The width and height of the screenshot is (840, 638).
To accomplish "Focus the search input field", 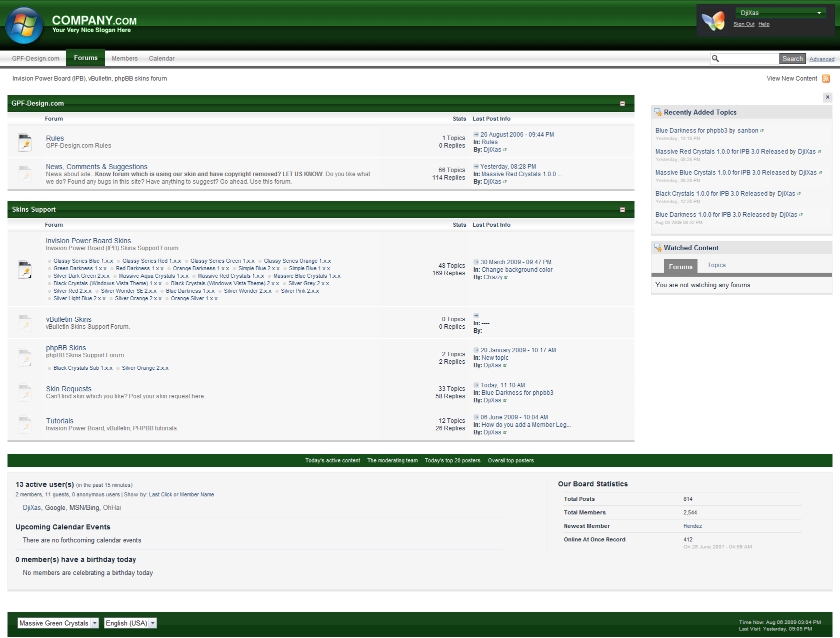I will coord(749,59).
